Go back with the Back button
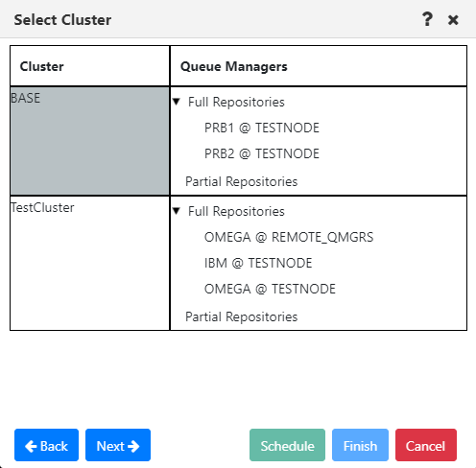Image resolution: width=476 pixels, height=468 pixels. (46, 445)
